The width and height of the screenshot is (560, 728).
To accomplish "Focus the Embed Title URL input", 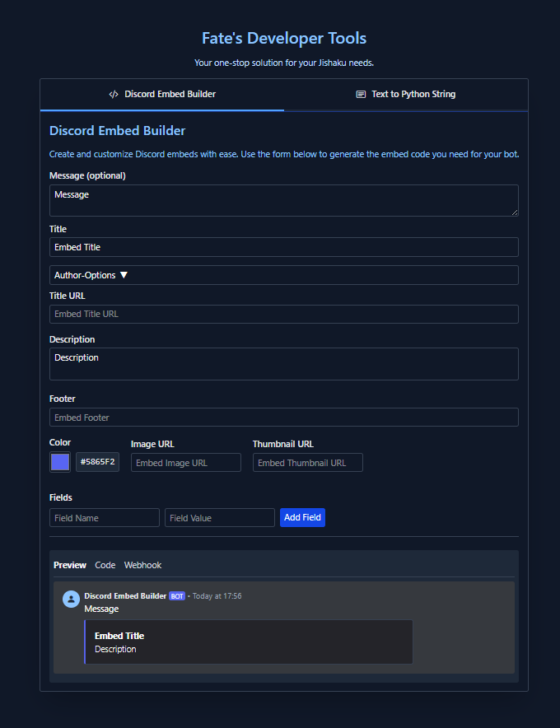I will 284,315.
